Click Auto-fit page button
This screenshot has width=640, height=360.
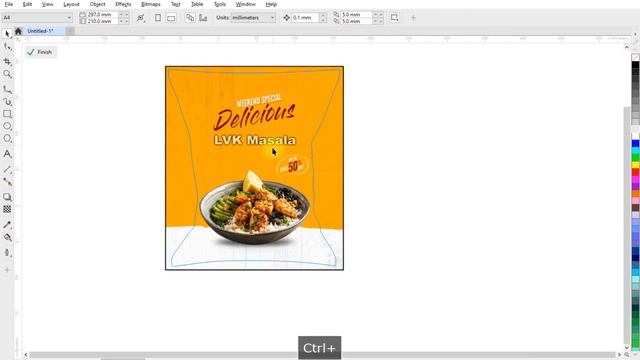point(141,18)
